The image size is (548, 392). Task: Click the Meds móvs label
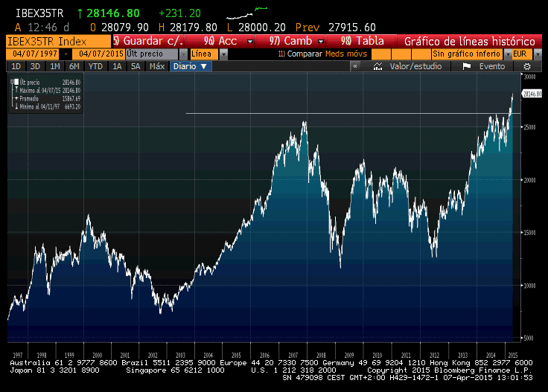(x=346, y=54)
